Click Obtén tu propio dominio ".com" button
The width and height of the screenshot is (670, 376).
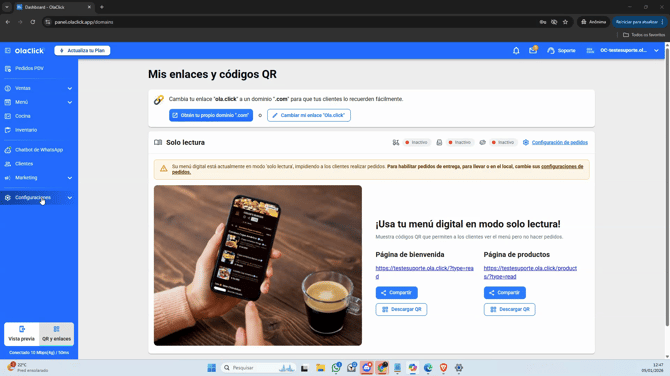pos(211,115)
